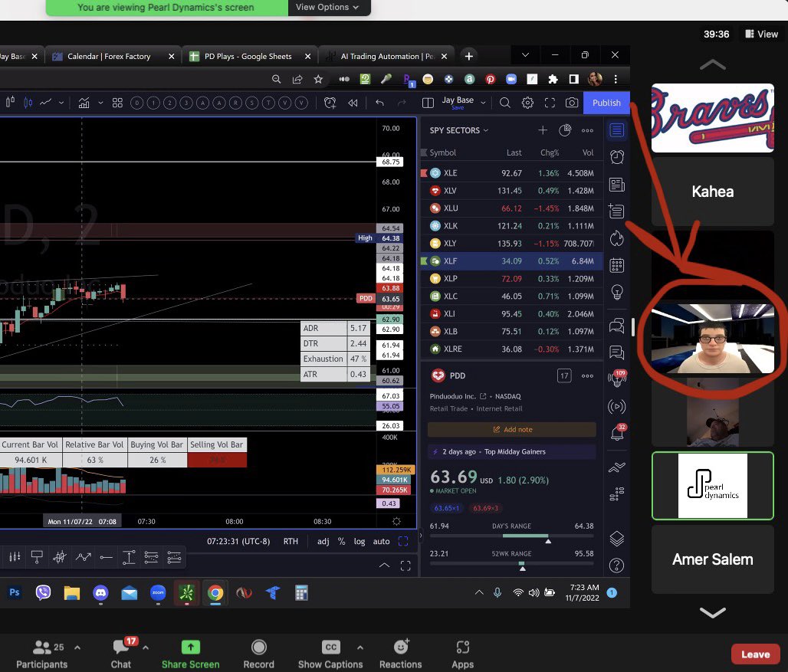
Task: Open SPY SECTORS watchlist more menu
Action: coord(587,130)
